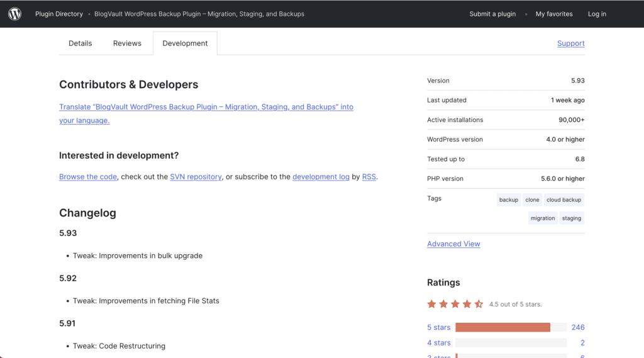Click 'Interested in development?' heading
This screenshot has width=644, height=358.
coord(119,155)
